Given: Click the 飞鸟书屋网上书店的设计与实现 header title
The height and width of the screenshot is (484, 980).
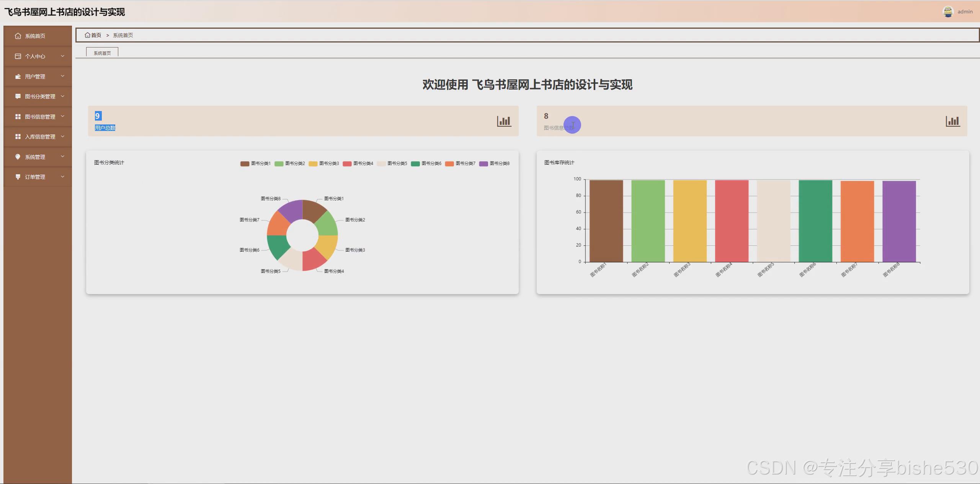Looking at the screenshot, I should [x=65, y=12].
